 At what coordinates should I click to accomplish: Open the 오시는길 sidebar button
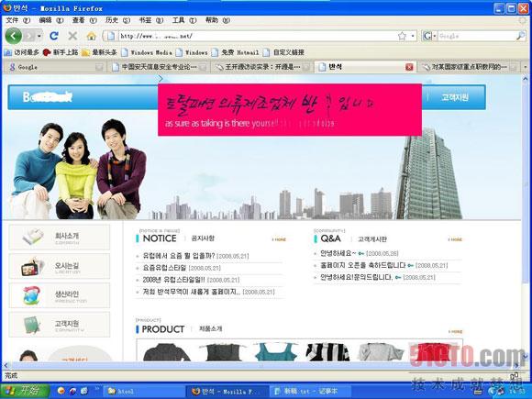(x=60, y=267)
